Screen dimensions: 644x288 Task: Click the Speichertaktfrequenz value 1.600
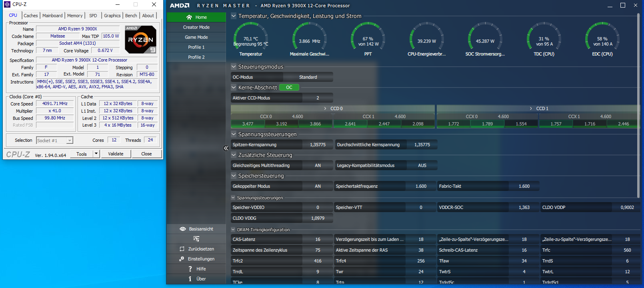421,186
